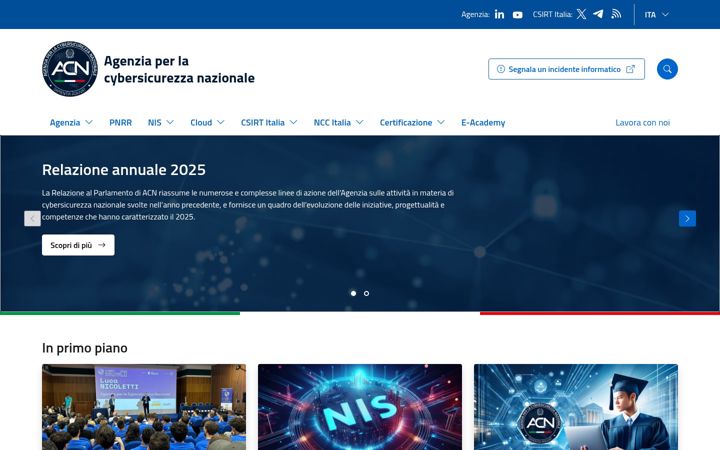
Task: Expand the NIS navigation menu
Action: point(161,123)
